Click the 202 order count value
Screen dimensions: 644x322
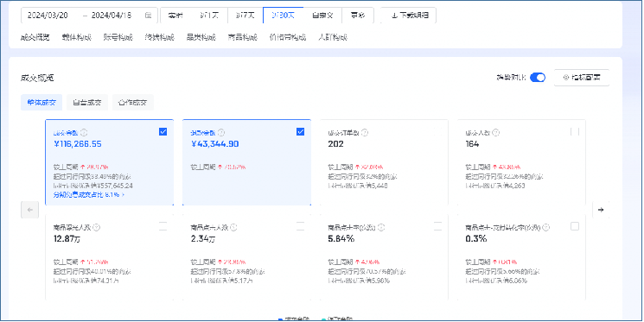pos(336,144)
